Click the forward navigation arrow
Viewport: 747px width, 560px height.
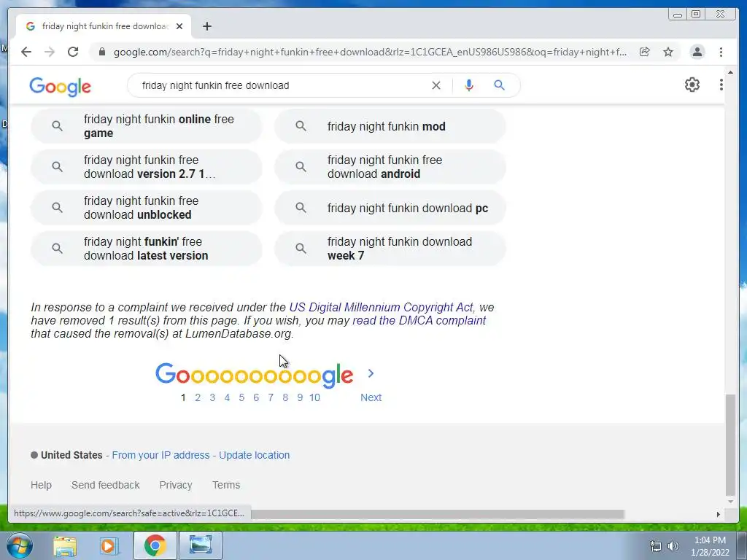pyautogui.click(x=50, y=52)
